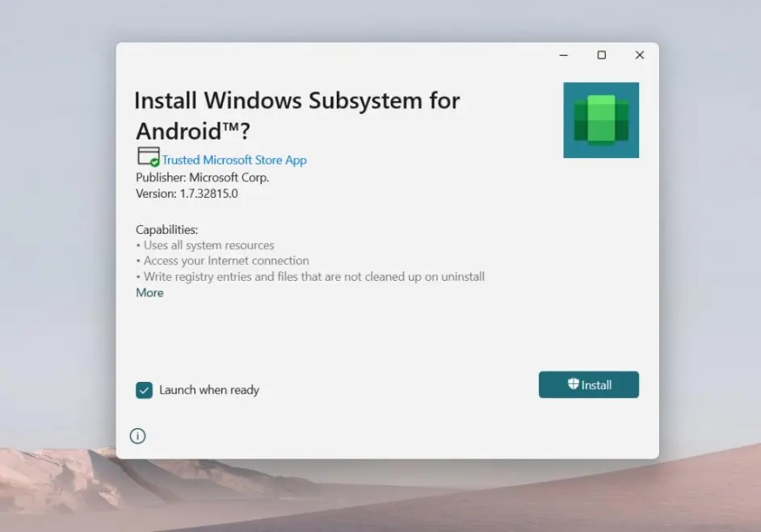Click the information icon at the bottom left
The image size is (761, 532).
[x=137, y=436]
